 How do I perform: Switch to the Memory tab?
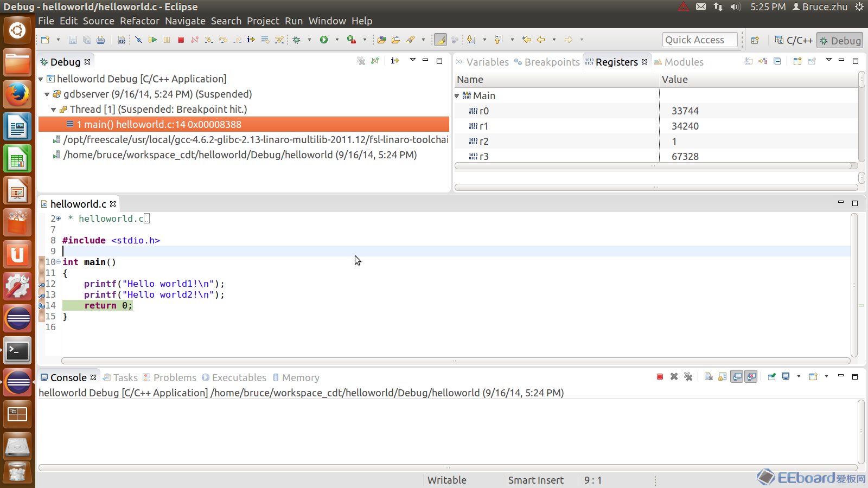pos(296,377)
